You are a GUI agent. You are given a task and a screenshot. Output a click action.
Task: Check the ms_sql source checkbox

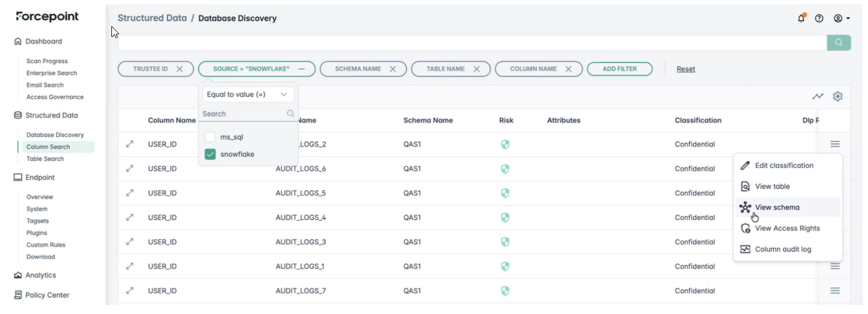click(x=210, y=137)
